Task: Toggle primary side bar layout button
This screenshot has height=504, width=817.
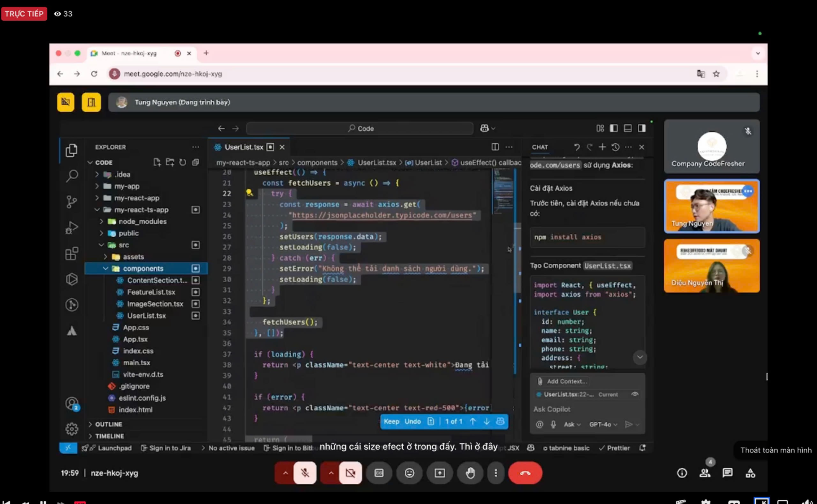Action: pos(614,128)
